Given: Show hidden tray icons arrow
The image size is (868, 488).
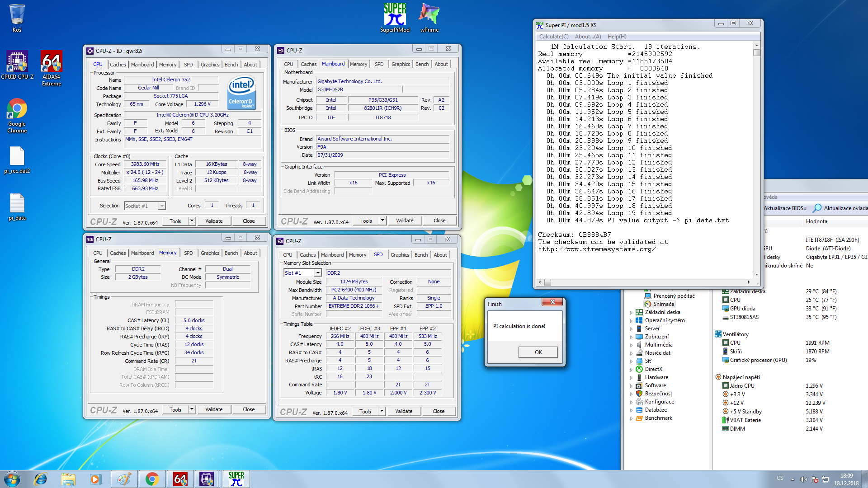Looking at the screenshot, I should (x=792, y=479).
